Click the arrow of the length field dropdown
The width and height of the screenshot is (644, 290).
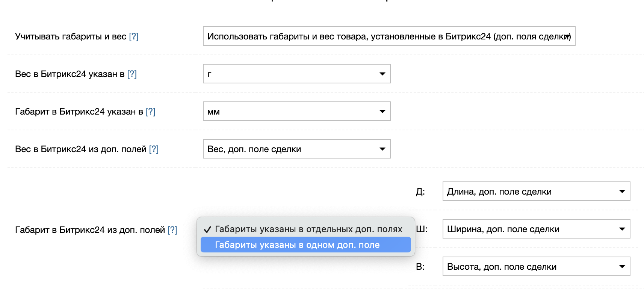pyautogui.click(x=622, y=192)
